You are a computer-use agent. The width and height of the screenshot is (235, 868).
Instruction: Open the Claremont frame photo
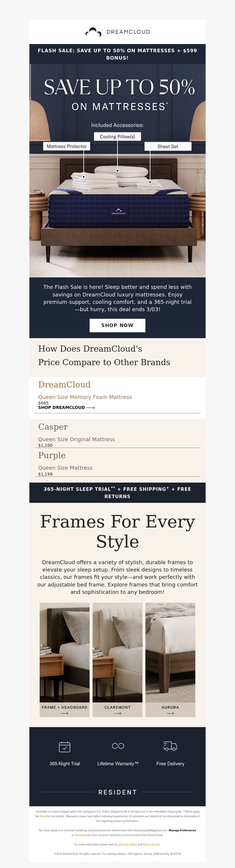(117, 652)
